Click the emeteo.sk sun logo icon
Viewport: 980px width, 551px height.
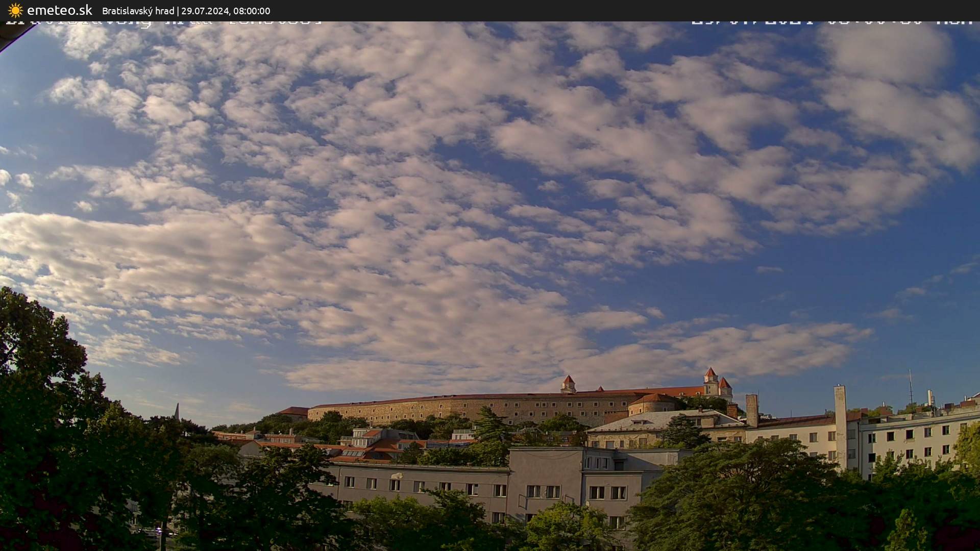click(15, 10)
